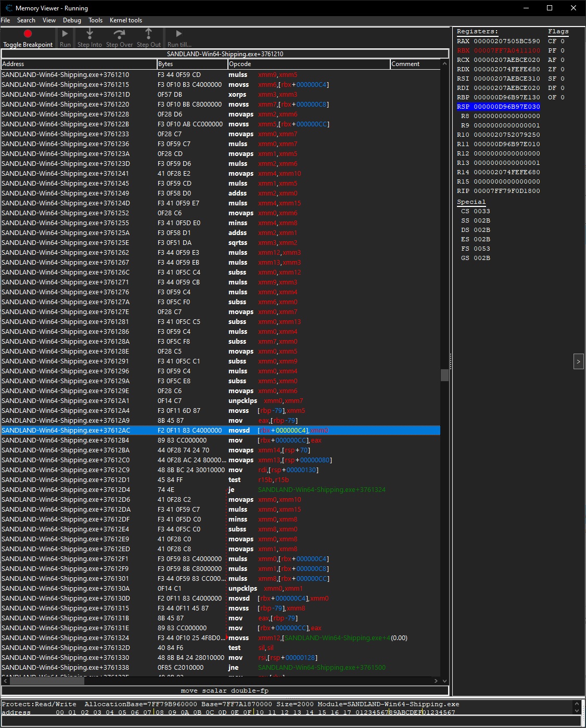The image size is (586, 728).
Task: Toggle the ZF flag value
Action: click(563, 69)
